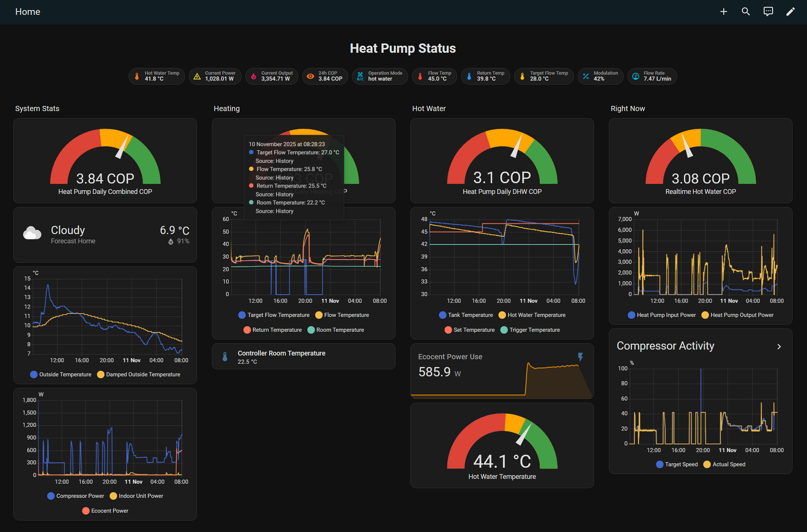
Task: Click the Modulation percent icon
Action: tap(586, 76)
